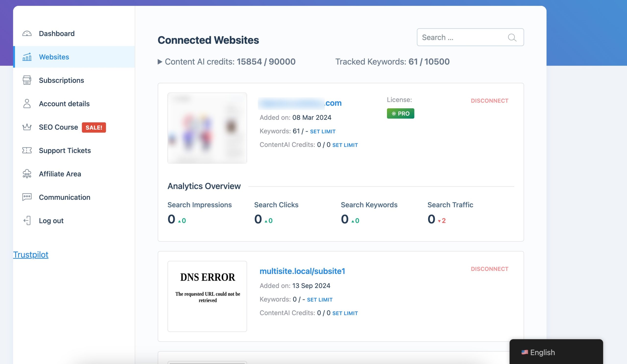
Task: Click the SEO Course crown icon
Action: coord(27,127)
